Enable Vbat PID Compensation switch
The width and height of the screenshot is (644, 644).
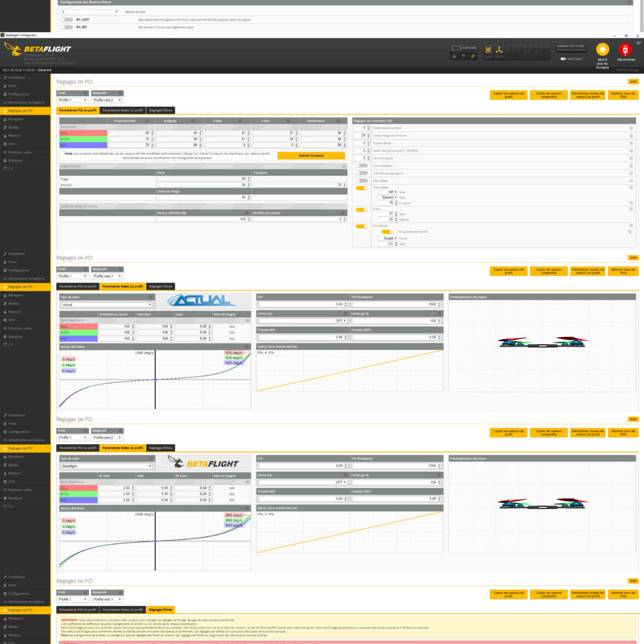click(362, 174)
